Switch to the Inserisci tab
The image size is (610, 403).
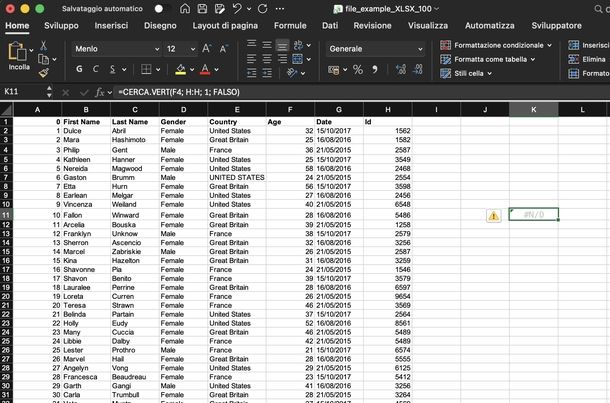coord(111,26)
